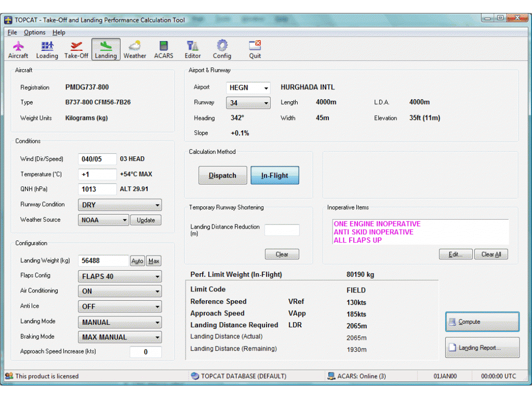Image resolution: width=532 pixels, height=399 pixels.
Task: Click the Landing Weight input field
Action: point(103,261)
